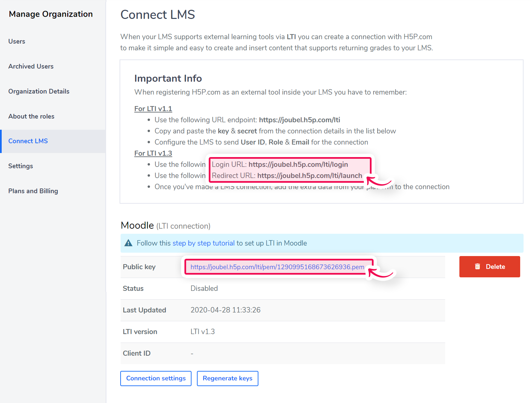Click the warning triangle icon
This screenshot has width=532, height=403.
pos(128,243)
